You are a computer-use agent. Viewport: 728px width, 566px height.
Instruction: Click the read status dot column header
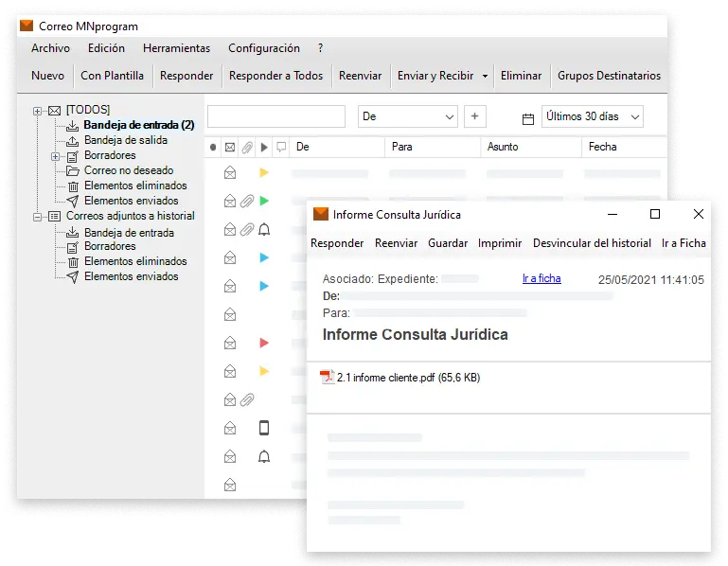point(213,148)
